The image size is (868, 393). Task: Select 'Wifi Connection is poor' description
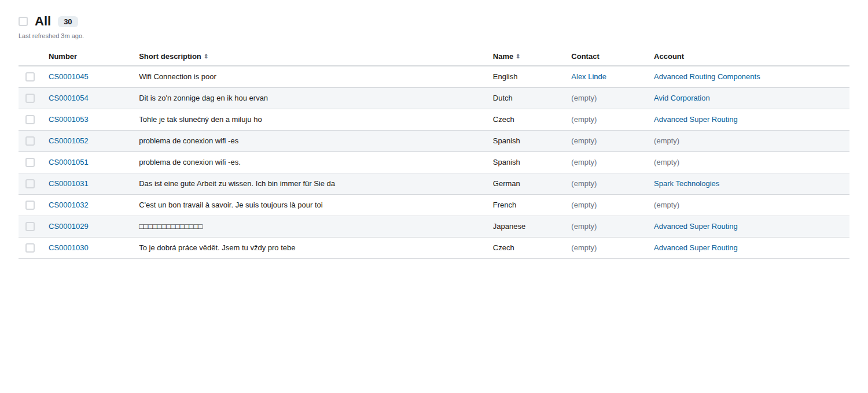(178, 77)
